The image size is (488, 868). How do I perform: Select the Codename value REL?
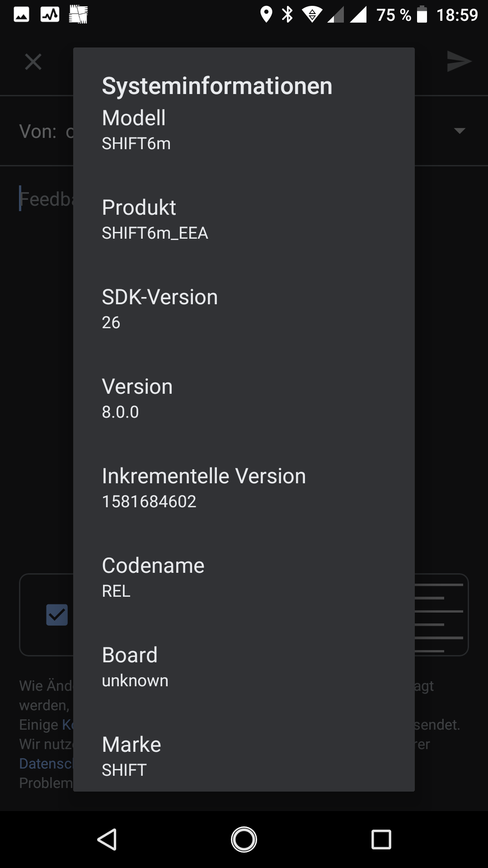116,591
